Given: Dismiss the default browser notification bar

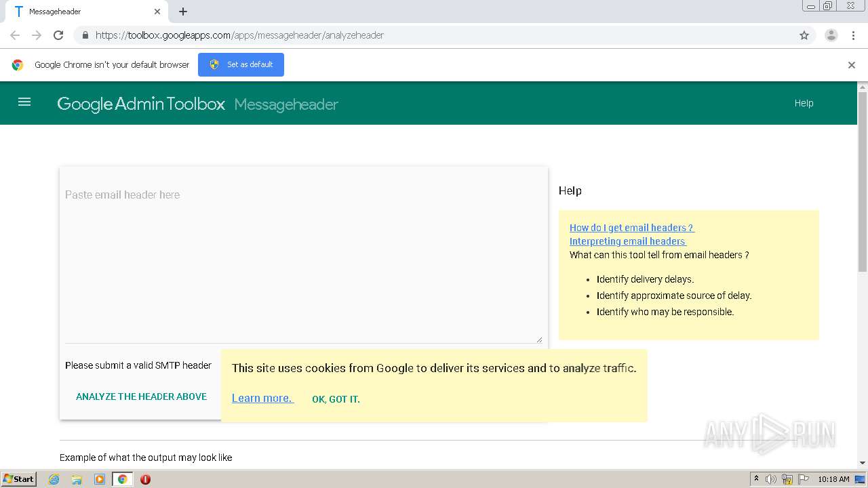Looking at the screenshot, I should 852,65.
